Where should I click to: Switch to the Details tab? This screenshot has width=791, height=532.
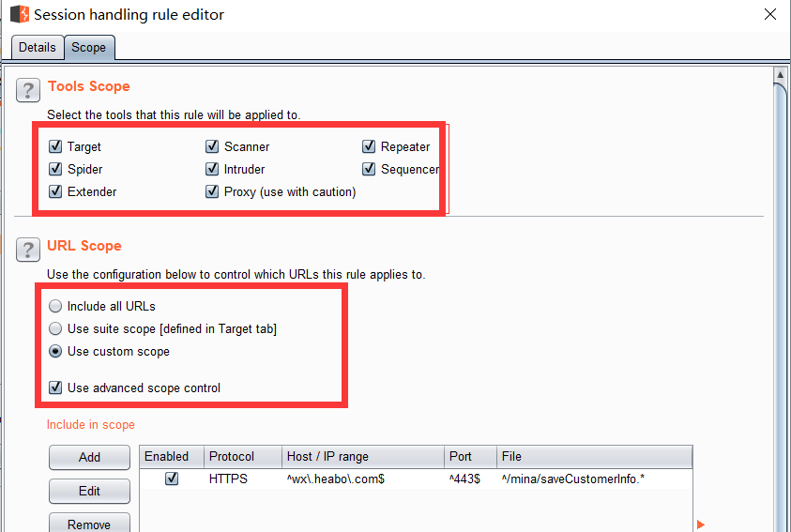click(x=38, y=47)
